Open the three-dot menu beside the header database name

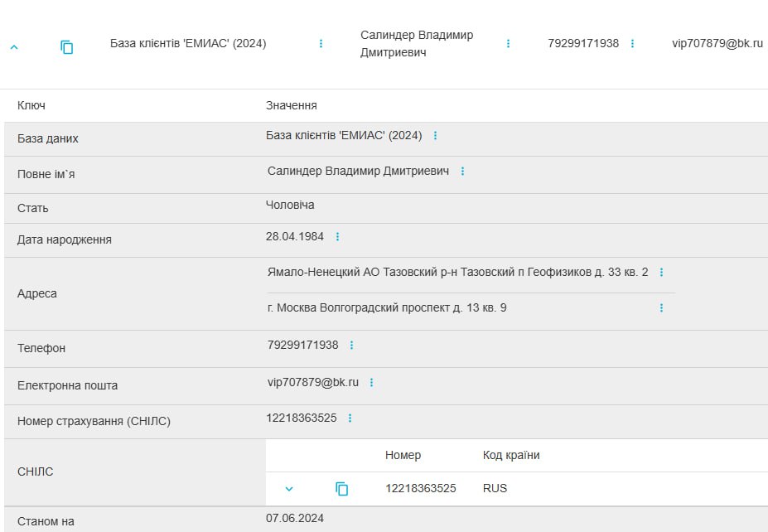[321, 44]
